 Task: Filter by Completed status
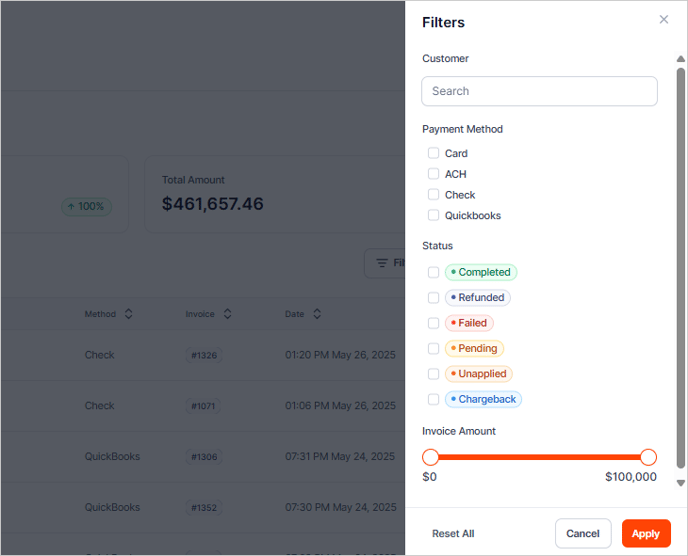click(434, 272)
